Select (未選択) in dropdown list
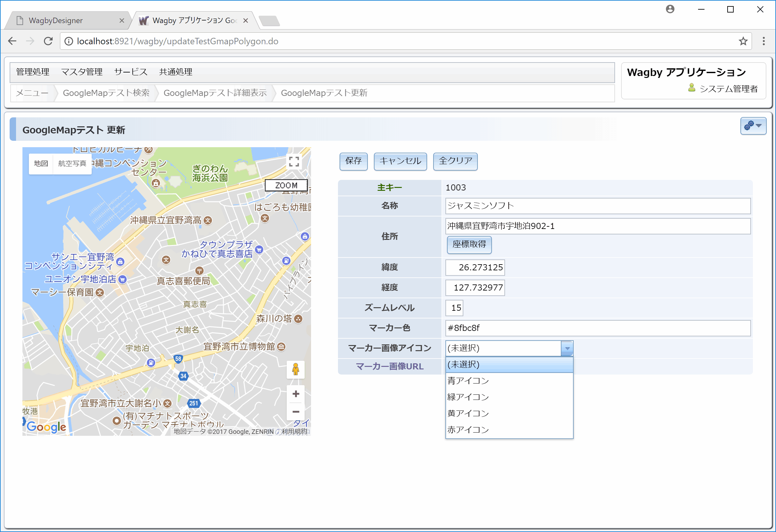 (x=509, y=365)
